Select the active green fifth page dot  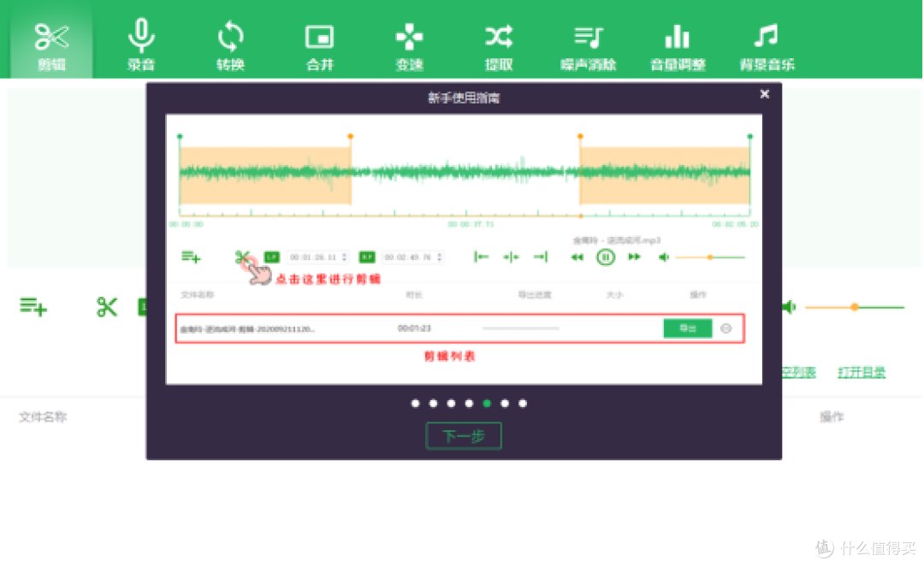point(487,404)
